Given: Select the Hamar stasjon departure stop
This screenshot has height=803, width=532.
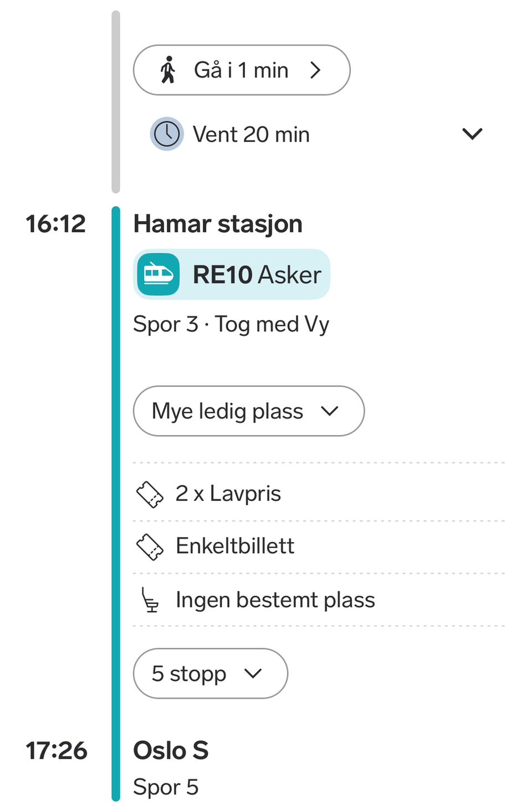Looking at the screenshot, I should [x=218, y=224].
